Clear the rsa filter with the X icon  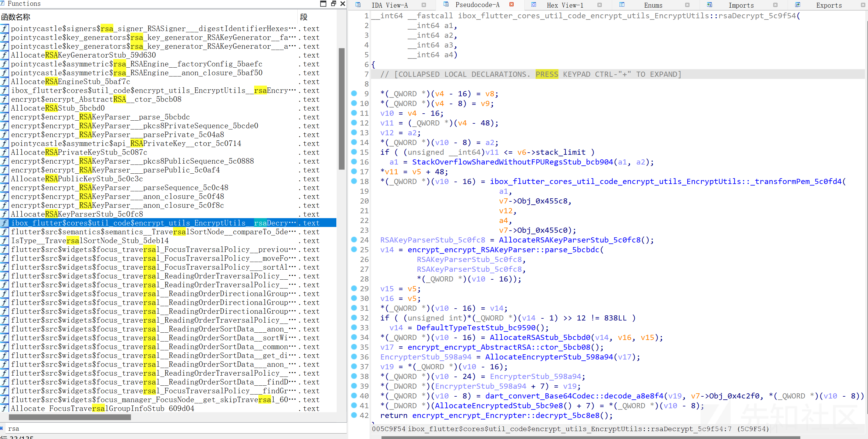[2, 428]
